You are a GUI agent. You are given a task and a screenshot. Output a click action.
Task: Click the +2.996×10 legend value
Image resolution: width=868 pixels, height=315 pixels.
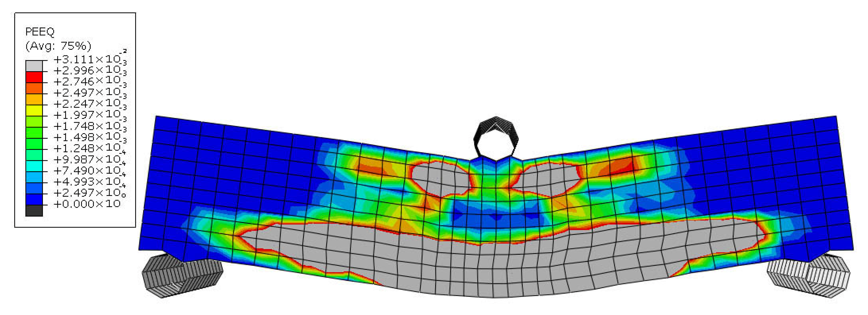[x=87, y=71]
